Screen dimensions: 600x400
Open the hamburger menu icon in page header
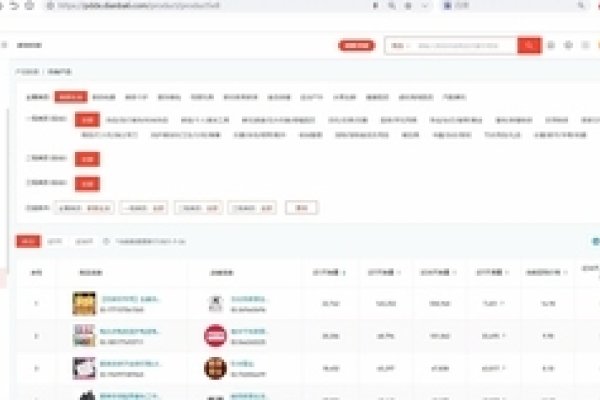pos(4,45)
